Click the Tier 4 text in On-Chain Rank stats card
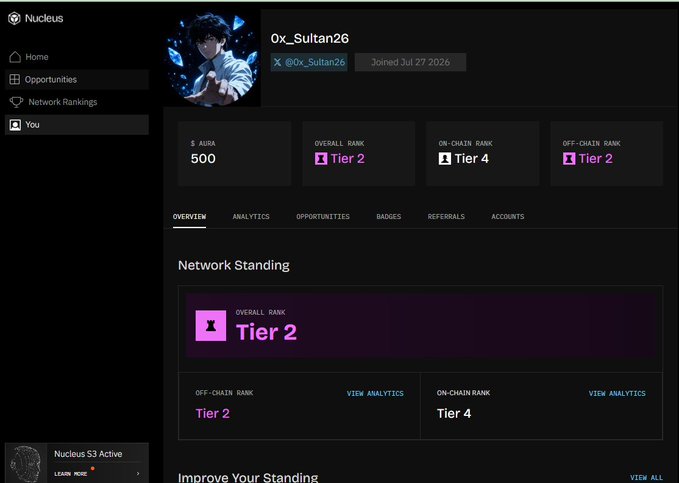The image size is (679, 483). (472, 159)
